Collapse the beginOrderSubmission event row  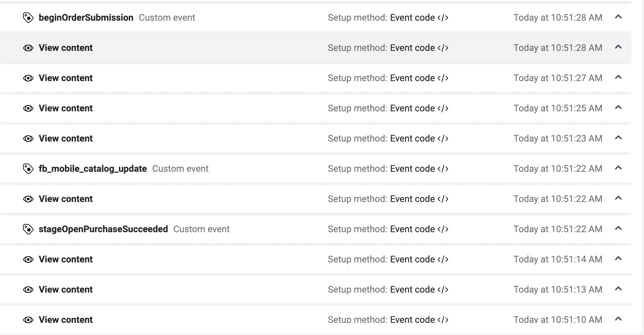click(618, 17)
